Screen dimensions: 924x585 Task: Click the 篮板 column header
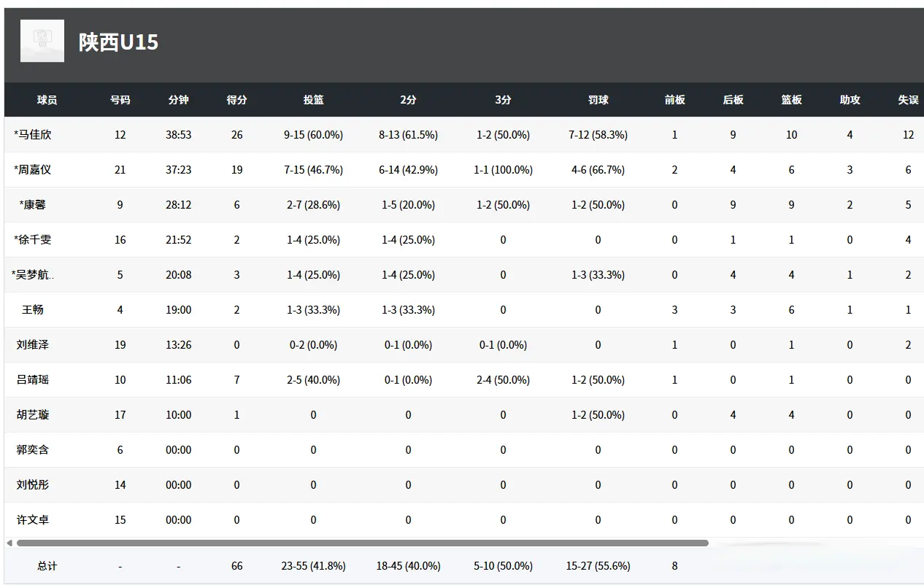(x=791, y=100)
